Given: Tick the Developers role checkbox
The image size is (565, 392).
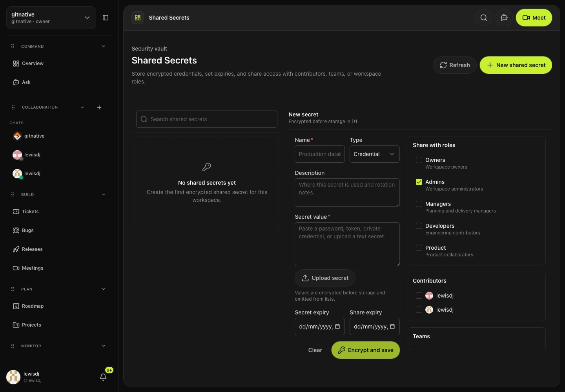Looking at the screenshot, I should click(419, 226).
